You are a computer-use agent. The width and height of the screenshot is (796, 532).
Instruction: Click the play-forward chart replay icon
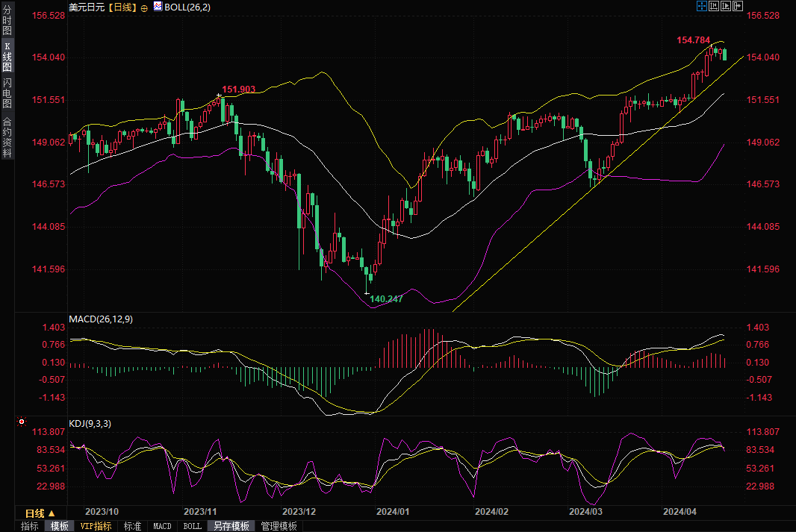pos(726,6)
